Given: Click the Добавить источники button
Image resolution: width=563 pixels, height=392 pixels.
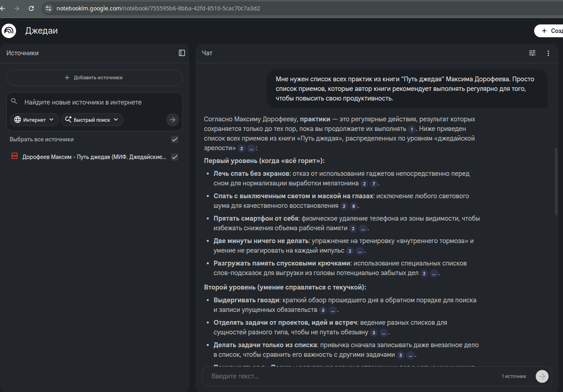Looking at the screenshot, I should 94,78.
